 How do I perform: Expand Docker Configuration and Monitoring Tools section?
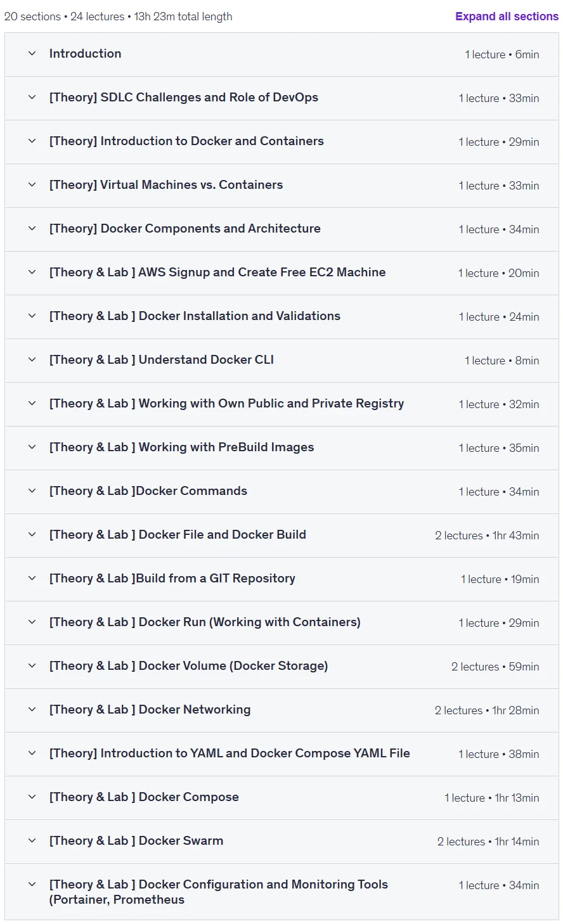(x=281, y=892)
